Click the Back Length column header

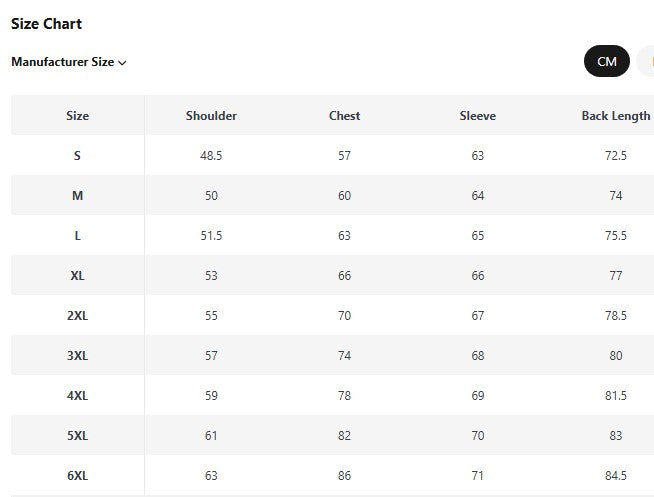tap(616, 116)
